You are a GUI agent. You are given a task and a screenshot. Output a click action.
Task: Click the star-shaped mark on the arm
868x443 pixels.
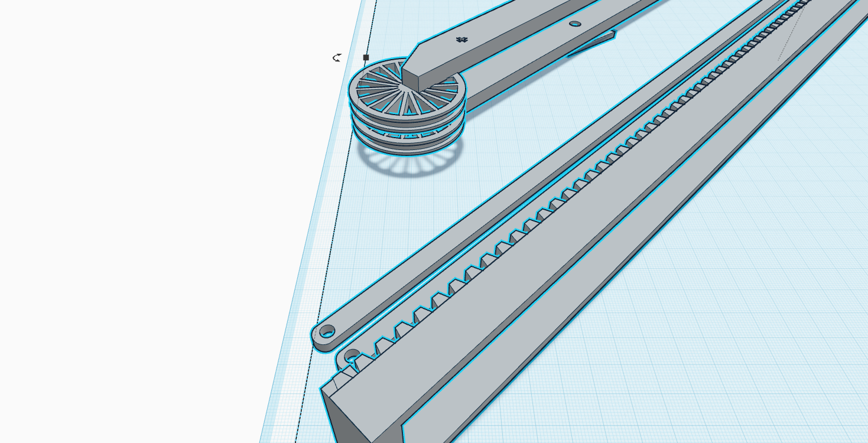point(462,40)
